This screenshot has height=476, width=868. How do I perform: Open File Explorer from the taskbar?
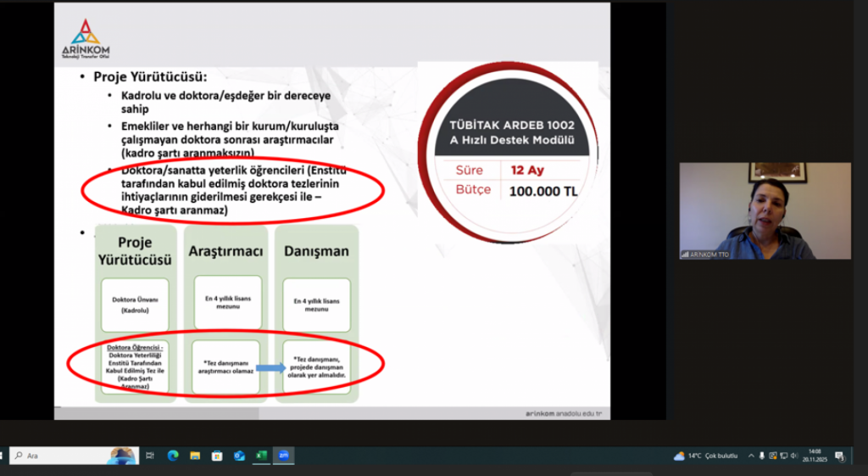(195, 456)
